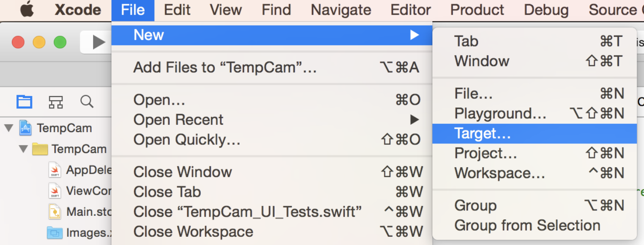Show the Project navigator folder icon
This screenshot has width=644, height=245.
tap(24, 101)
